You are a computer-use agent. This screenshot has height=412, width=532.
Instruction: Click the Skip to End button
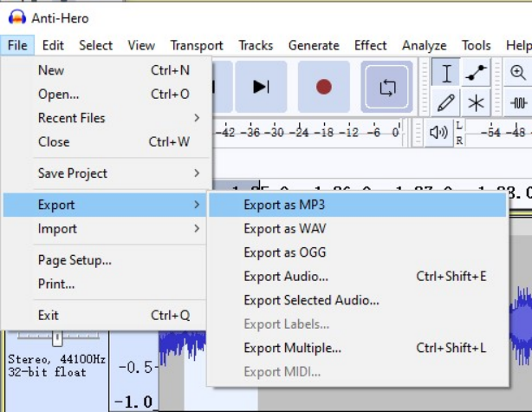coord(261,87)
